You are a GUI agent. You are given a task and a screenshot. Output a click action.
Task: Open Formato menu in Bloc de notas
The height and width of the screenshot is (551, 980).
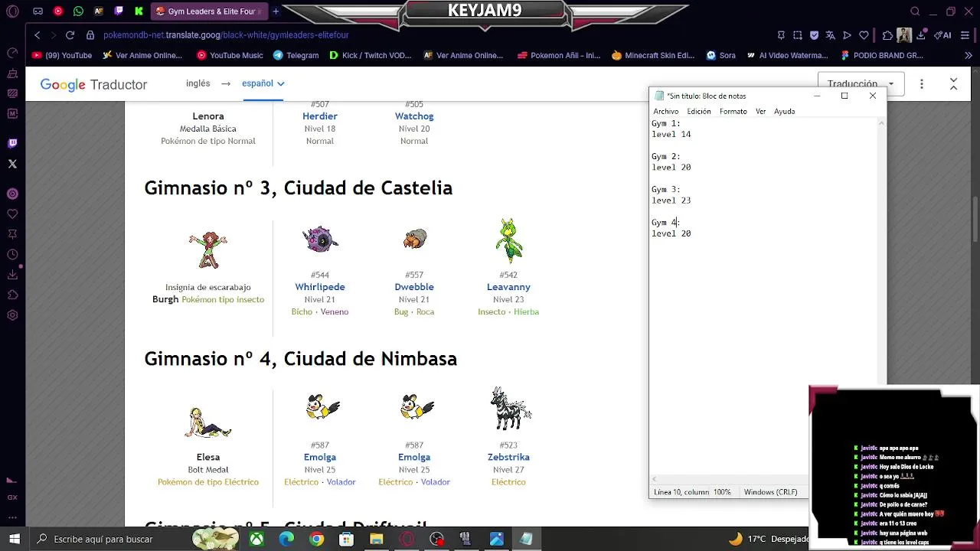[733, 111]
